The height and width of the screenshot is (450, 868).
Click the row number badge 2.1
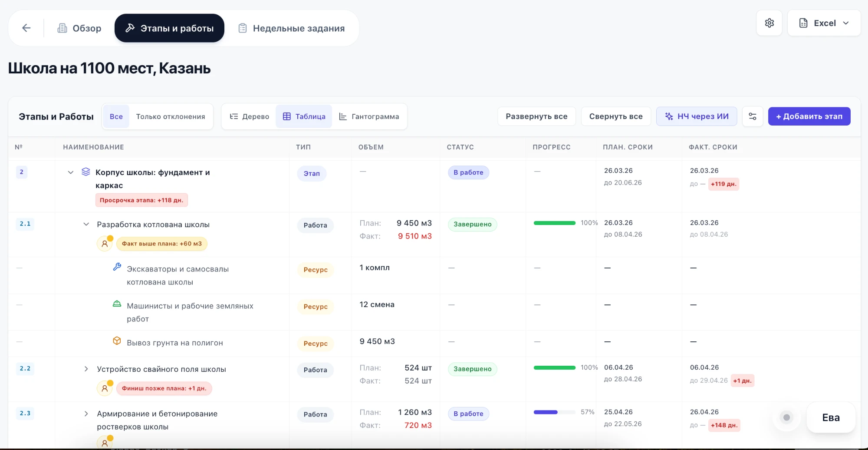click(25, 224)
